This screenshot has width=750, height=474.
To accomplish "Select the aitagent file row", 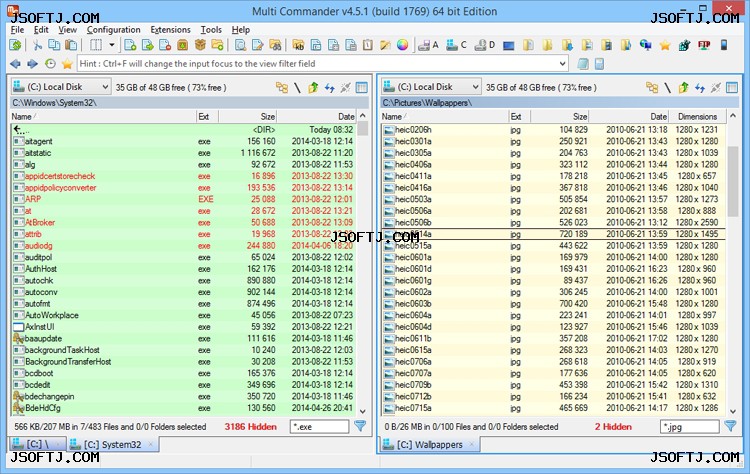I will [184, 141].
